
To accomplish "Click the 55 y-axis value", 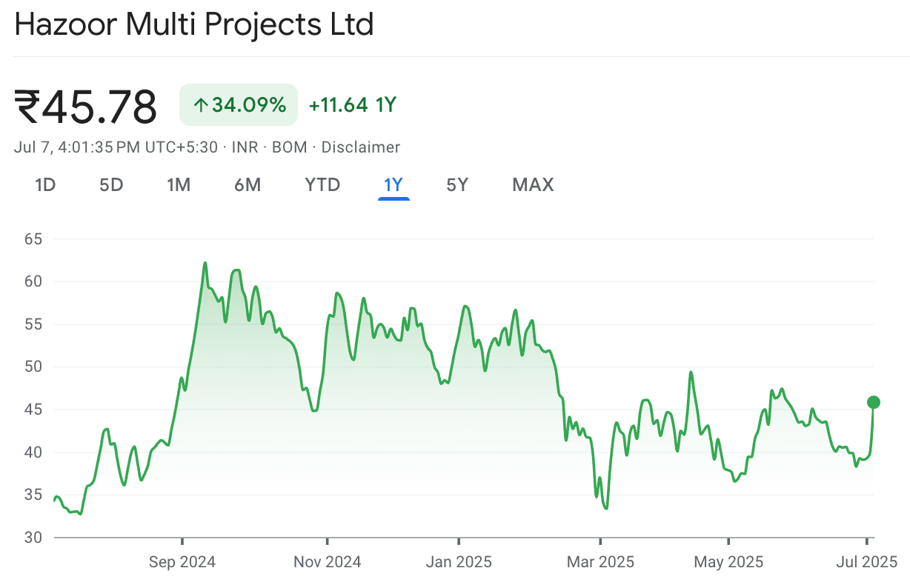I will (x=33, y=324).
